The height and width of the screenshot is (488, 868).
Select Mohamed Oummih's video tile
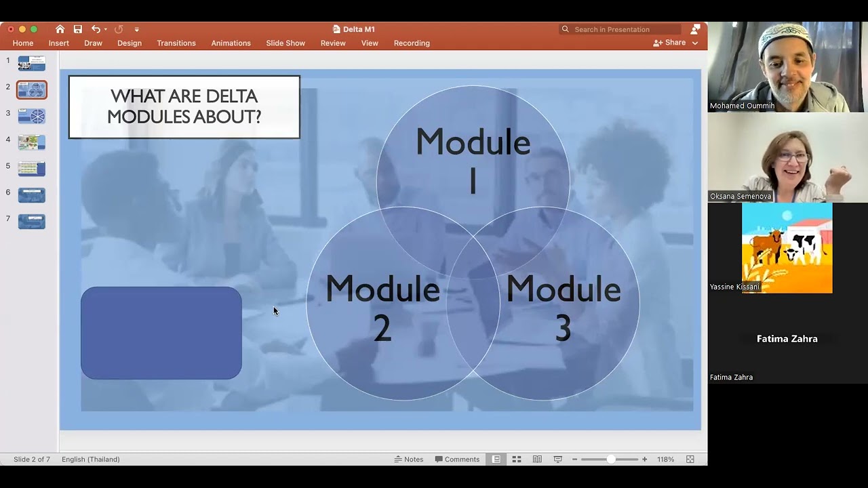pos(787,67)
